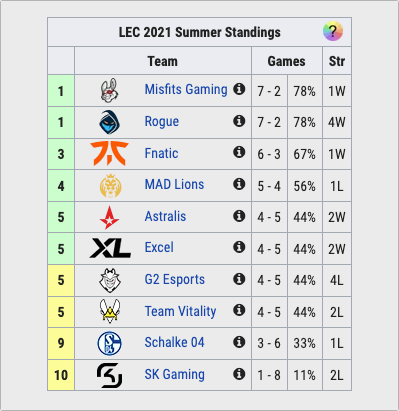Click the rainbow question mark help icon
Screen dimensions: 399x411
coord(333,31)
